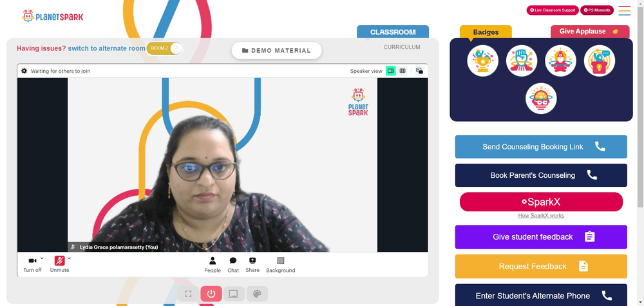Switch to the CURRICULUM tab
Screen dimensions: 644x306
402,47
